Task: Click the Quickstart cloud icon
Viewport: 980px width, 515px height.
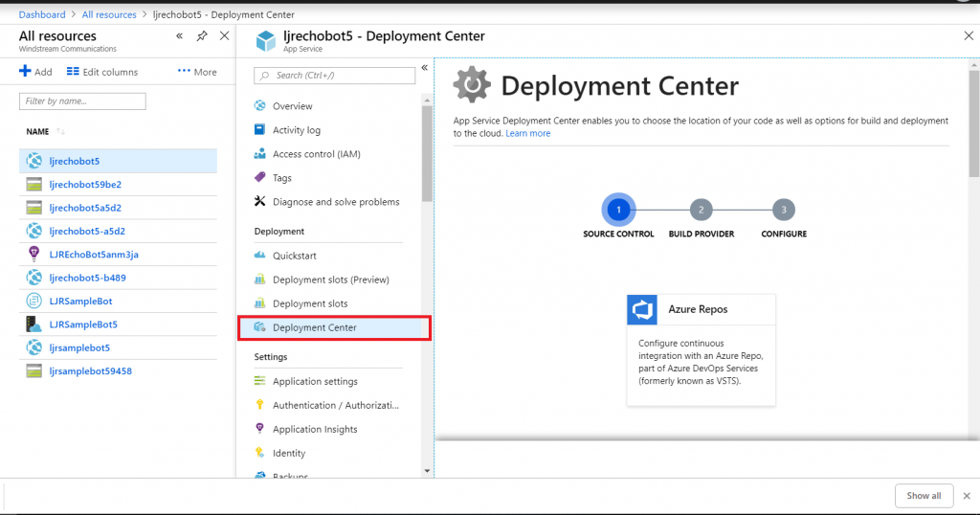Action: 260,255
